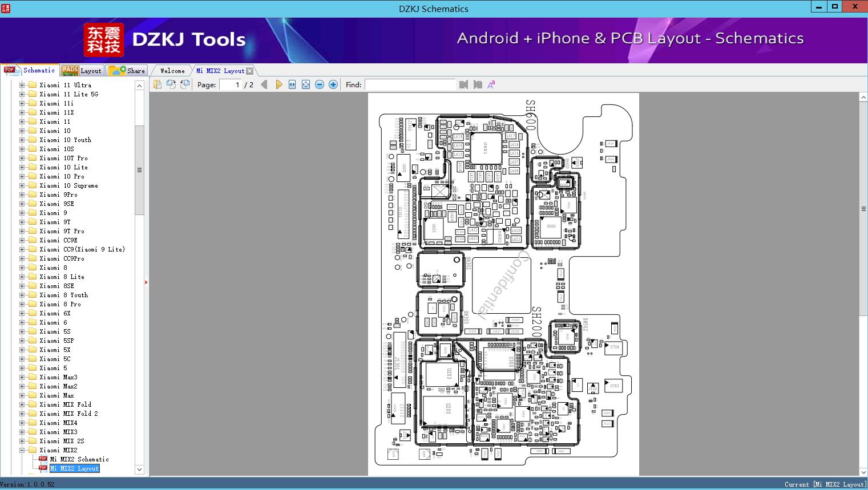
Task: Minimize the DZKJ Schematics window
Action: [x=819, y=7]
